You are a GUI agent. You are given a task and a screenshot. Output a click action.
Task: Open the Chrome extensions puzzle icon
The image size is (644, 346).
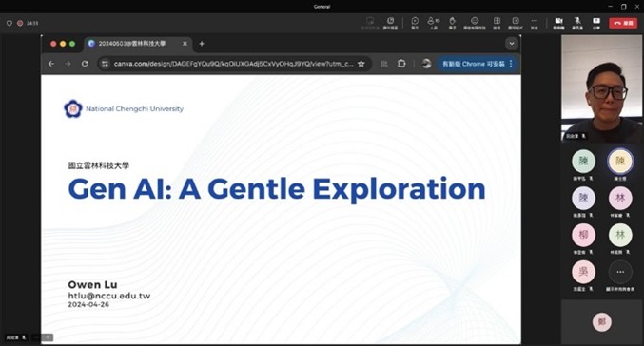[401, 64]
